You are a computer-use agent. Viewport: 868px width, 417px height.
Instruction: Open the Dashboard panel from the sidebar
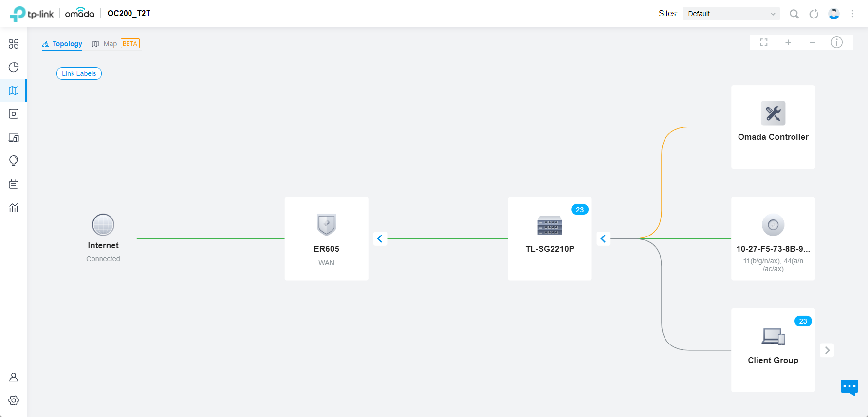pyautogui.click(x=14, y=44)
